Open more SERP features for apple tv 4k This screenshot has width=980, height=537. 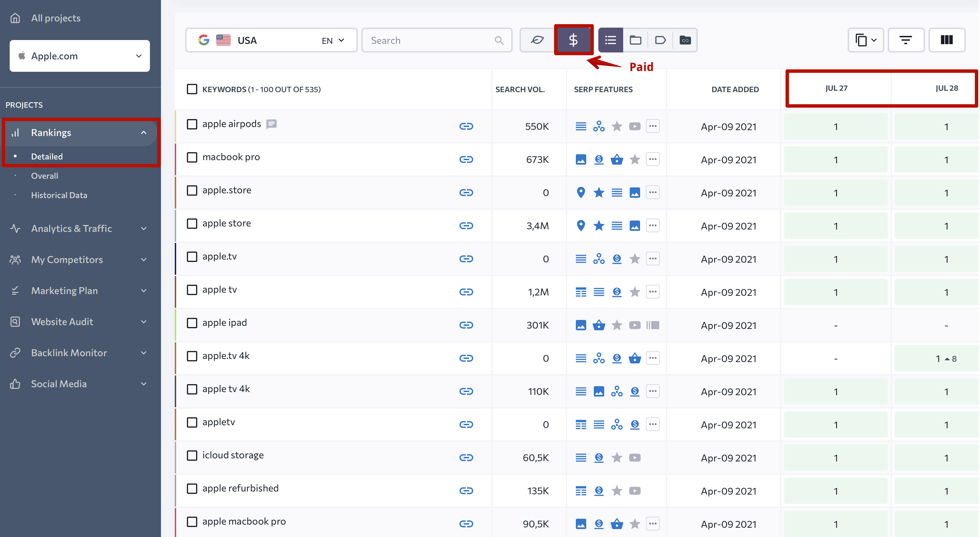point(653,391)
